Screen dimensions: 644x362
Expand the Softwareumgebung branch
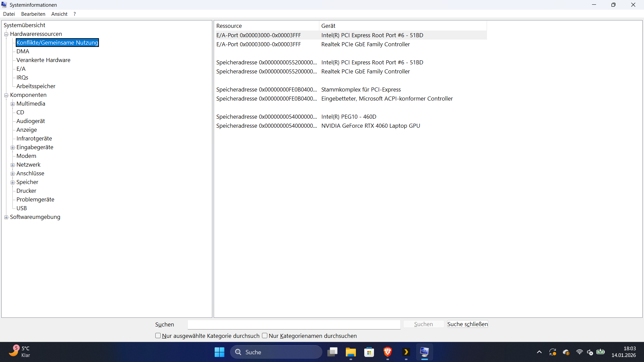click(6, 217)
